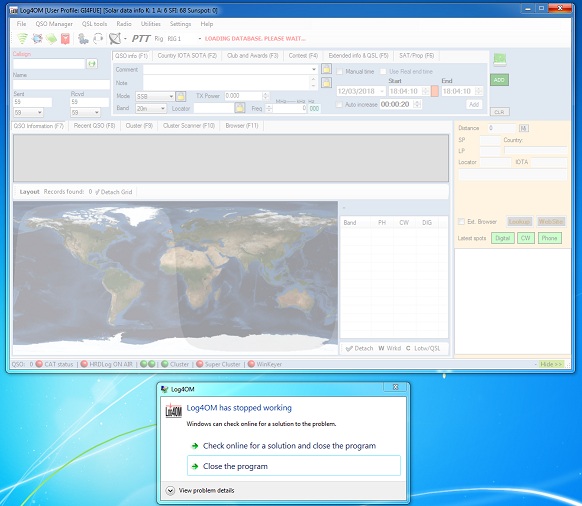The height and width of the screenshot is (506, 582).
Task: Open the Settings menu
Action: 180,24
